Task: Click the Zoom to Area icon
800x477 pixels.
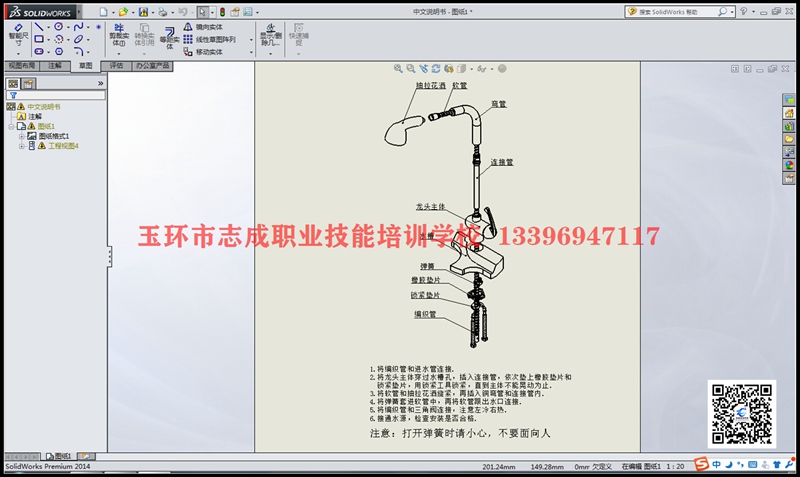Action: [411, 68]
